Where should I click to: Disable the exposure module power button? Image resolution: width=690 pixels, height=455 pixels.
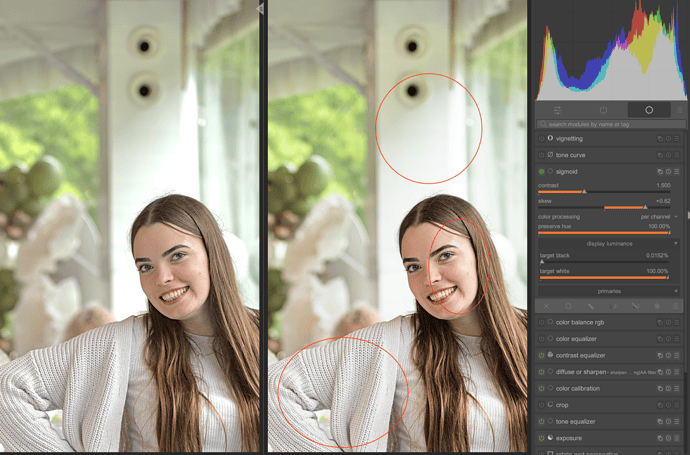coord(542,438)
